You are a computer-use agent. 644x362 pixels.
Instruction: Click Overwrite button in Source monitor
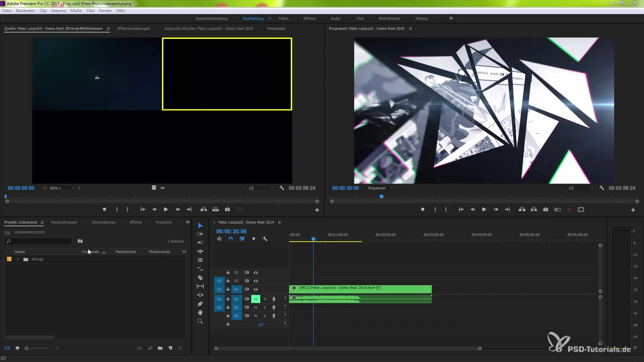coord(216,209)
